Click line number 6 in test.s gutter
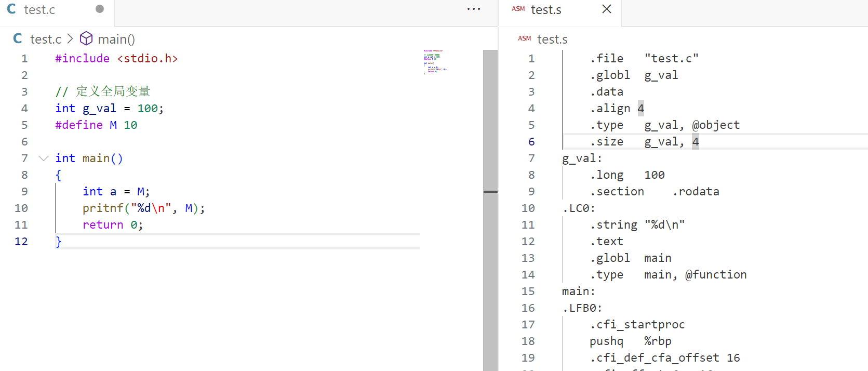The height and width of the screenshot is (371, 868). (531, 142)
